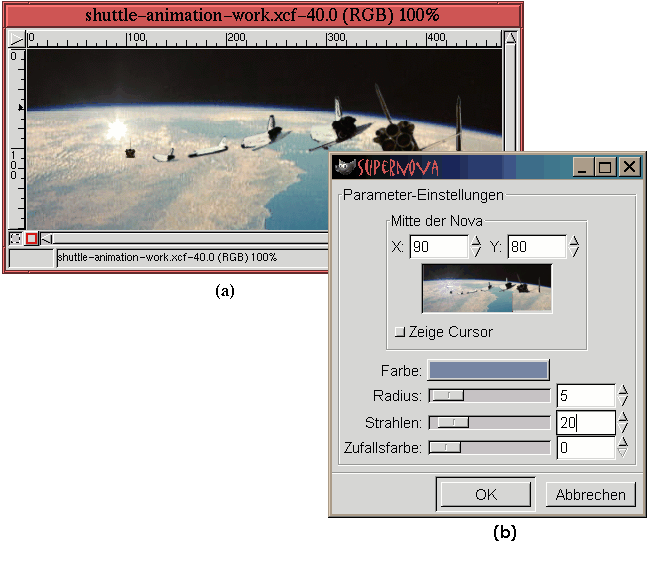Click left arrow of horizontal image scrollbar
647x571 pixels.
pos(46,238)
